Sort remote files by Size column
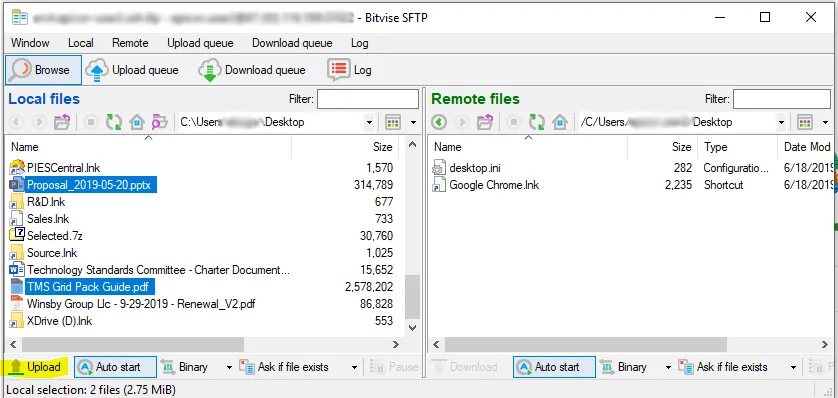The image size is (838, 398). [x=663, y=147]
